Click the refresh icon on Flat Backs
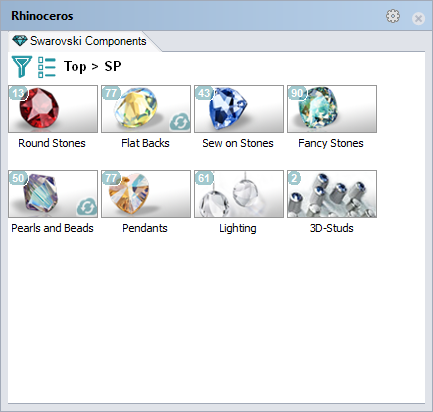433x412 pixels. (x=180, y=122)
